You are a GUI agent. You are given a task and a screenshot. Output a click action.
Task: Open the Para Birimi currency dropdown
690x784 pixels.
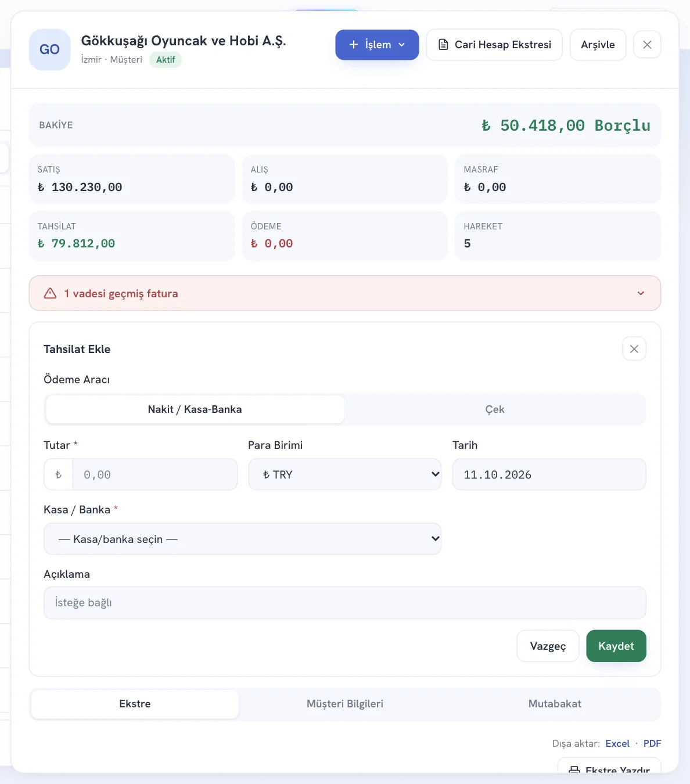point(345,474)
